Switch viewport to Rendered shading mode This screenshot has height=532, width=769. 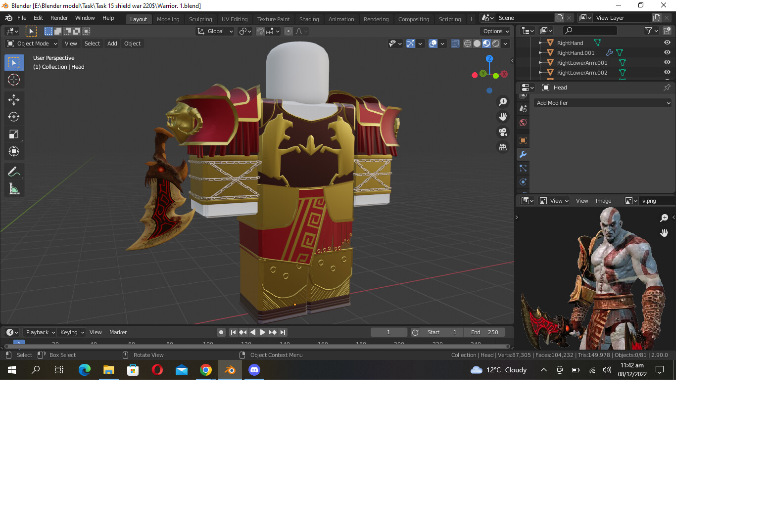pos(495,44)
